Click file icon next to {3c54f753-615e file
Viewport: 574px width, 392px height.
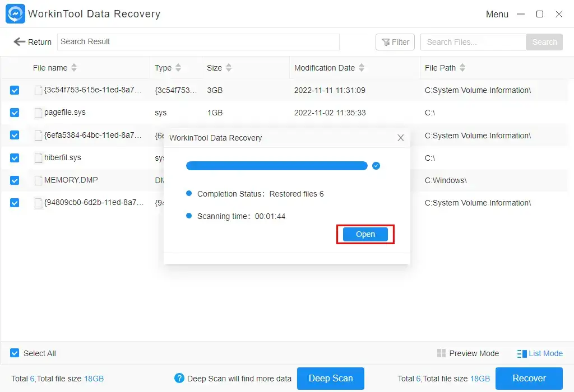pos(38,90)
